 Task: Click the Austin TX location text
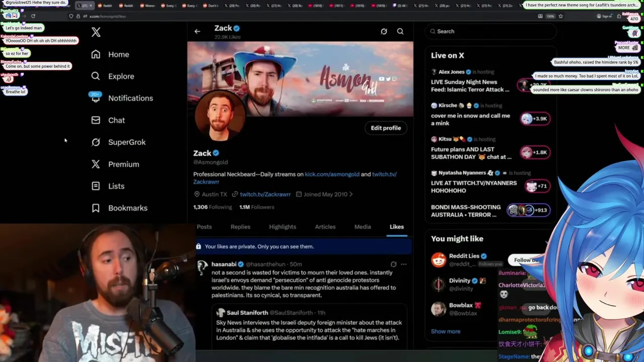coord(214,194)
